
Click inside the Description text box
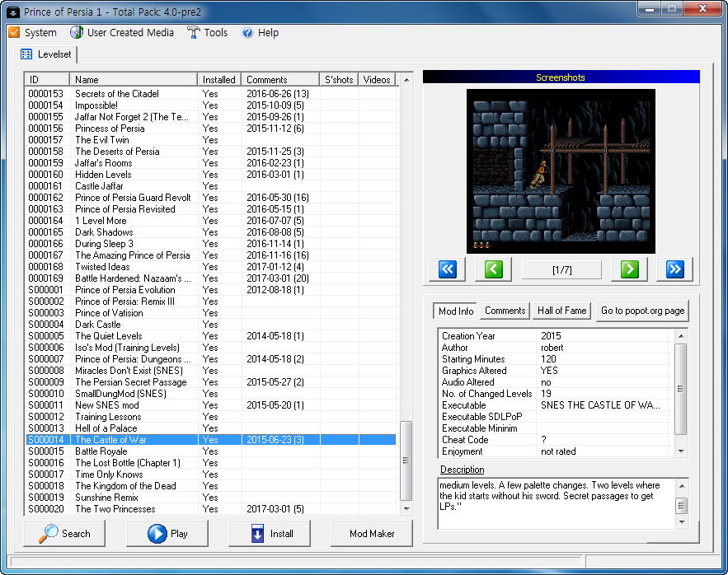(x=557, y=503)
